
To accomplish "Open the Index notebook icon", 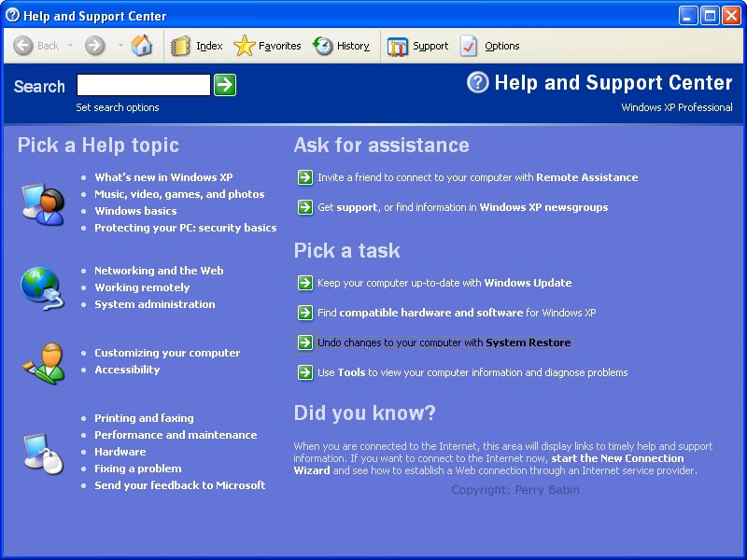I will coord(180,46).
